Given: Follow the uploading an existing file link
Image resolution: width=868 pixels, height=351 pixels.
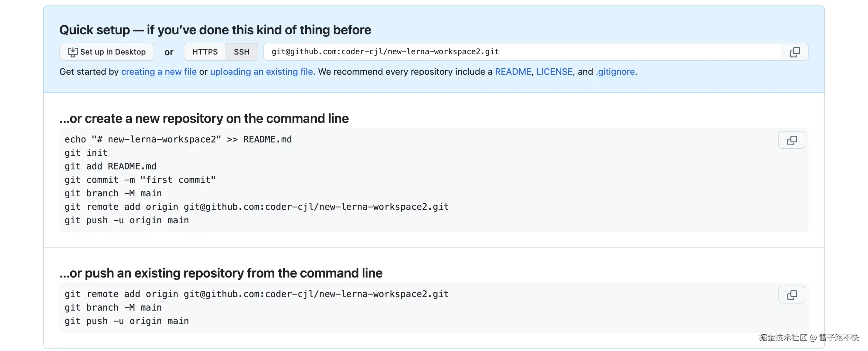Looking at the screenshot, I should [x=261, y=72].
